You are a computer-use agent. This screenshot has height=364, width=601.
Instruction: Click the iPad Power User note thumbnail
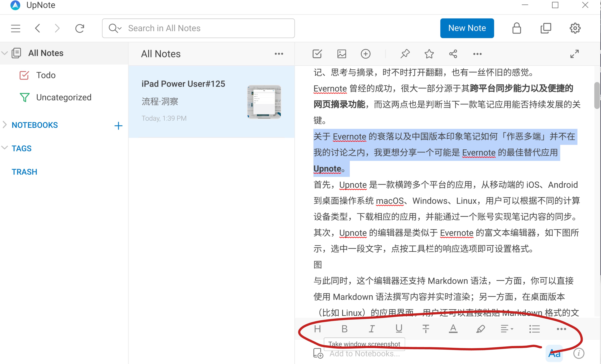(264, 102)
